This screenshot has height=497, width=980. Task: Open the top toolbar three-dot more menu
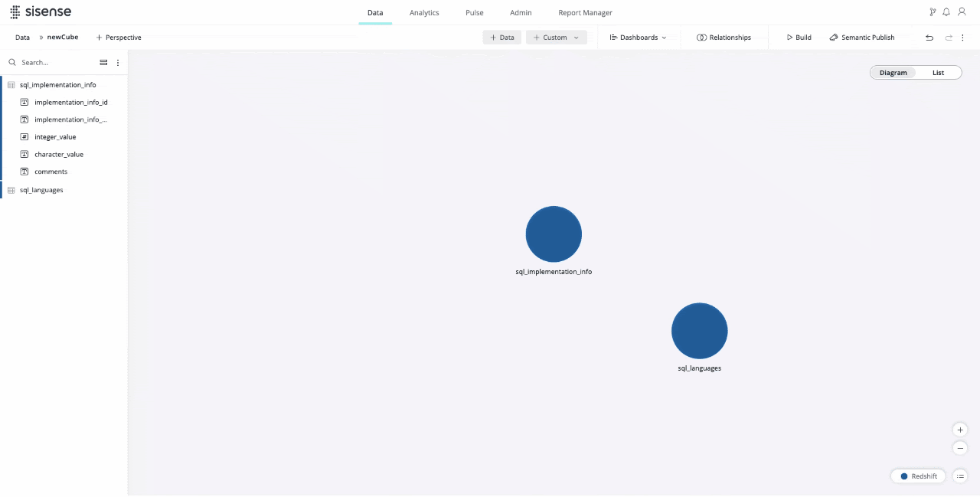[x=963, y=38]
